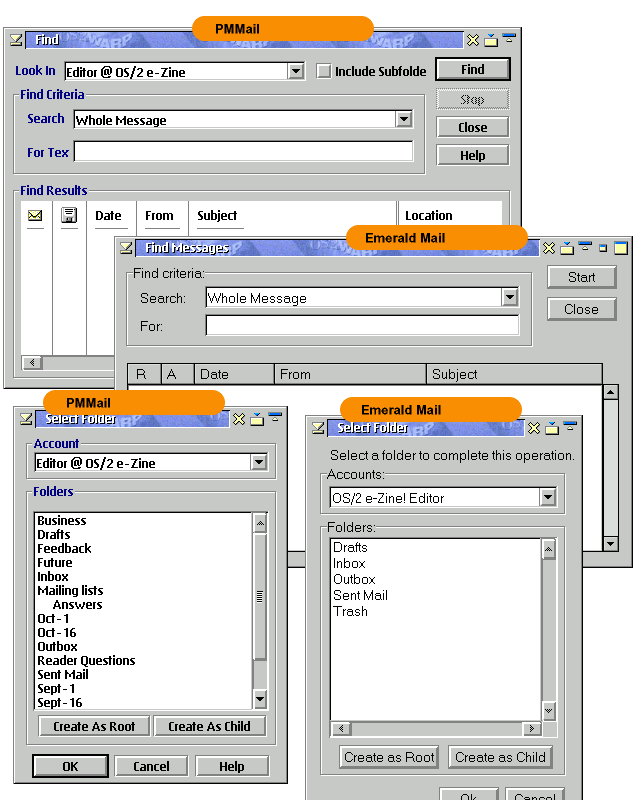This screenshot has height=800, width=640.
Task: Select the Feedback folder
Action: pos(64,548)
